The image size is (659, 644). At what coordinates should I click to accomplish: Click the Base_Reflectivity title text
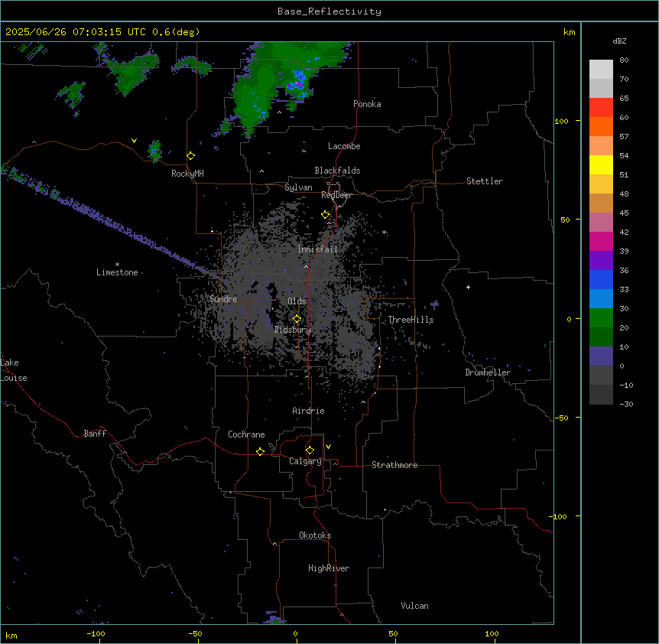329,11
